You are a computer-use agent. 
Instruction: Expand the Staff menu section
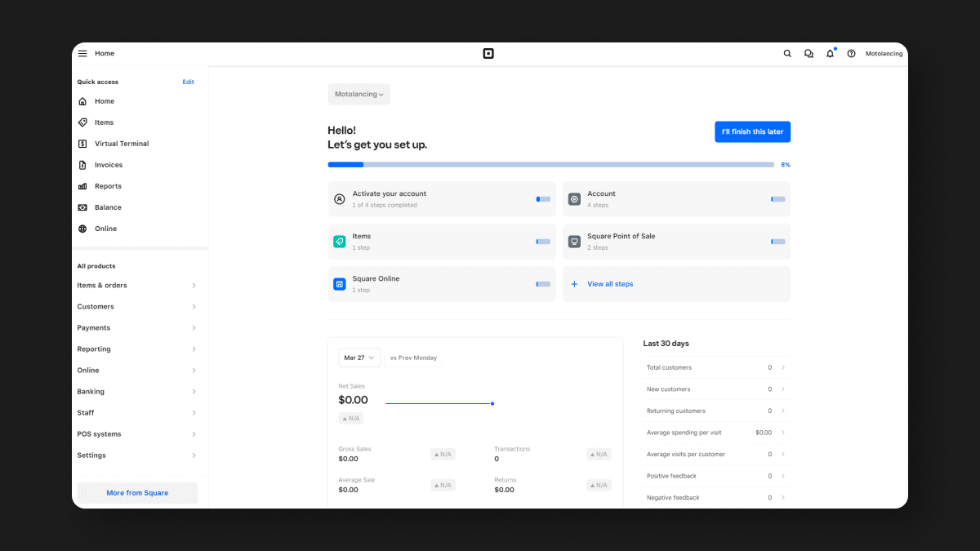(x=137, y=413)
